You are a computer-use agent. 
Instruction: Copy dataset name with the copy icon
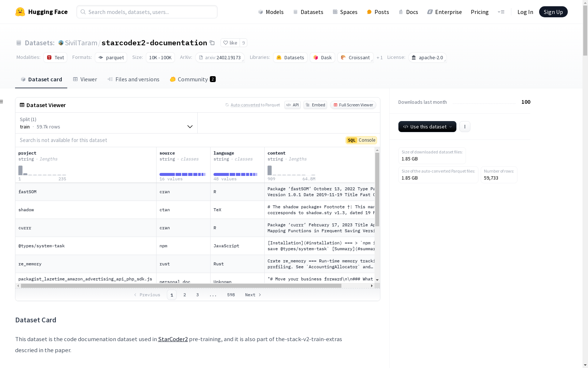coord(212,43)
